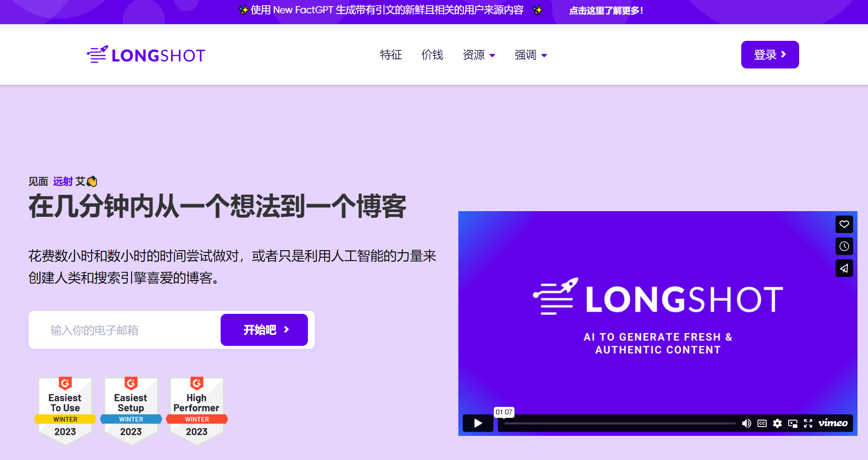The width and height of the screenshot is (868, 460).
Task: Click the heart like icon on video
Action: click(x=844, y=224)
